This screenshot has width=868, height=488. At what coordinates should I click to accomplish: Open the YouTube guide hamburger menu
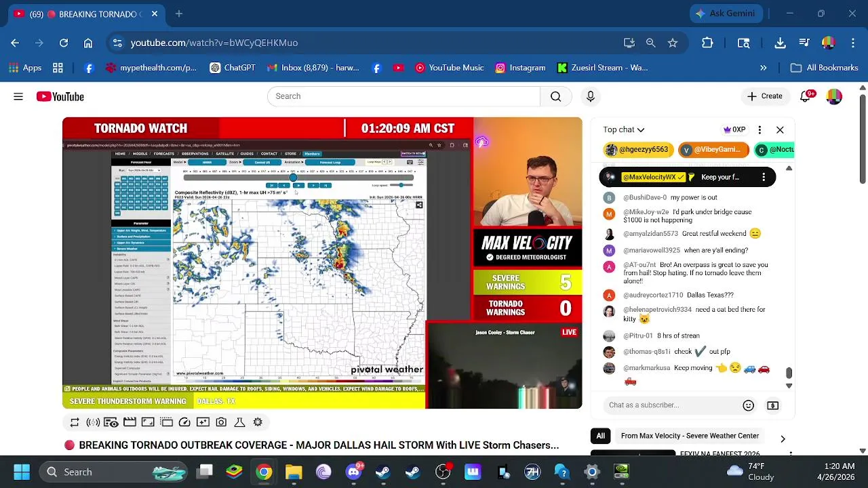point(18,96)
